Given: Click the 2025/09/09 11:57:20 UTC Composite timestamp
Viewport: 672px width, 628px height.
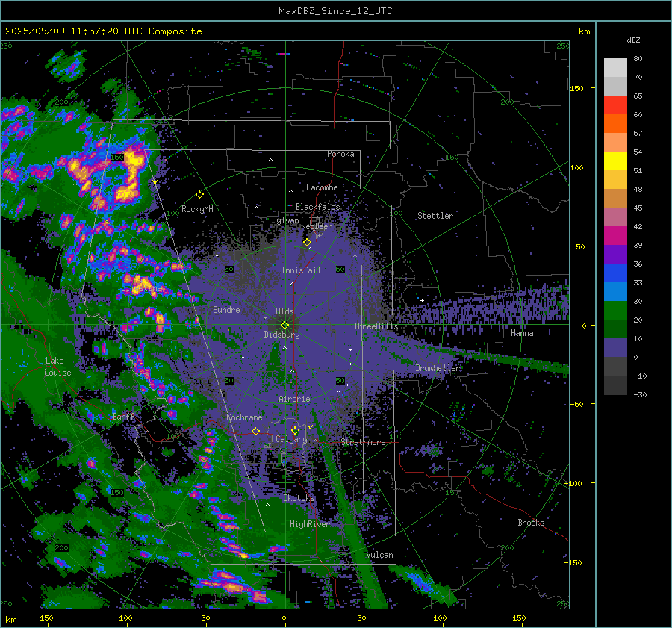Looking at the screenshot, I should pyautogui.click(x=103, y=31).
